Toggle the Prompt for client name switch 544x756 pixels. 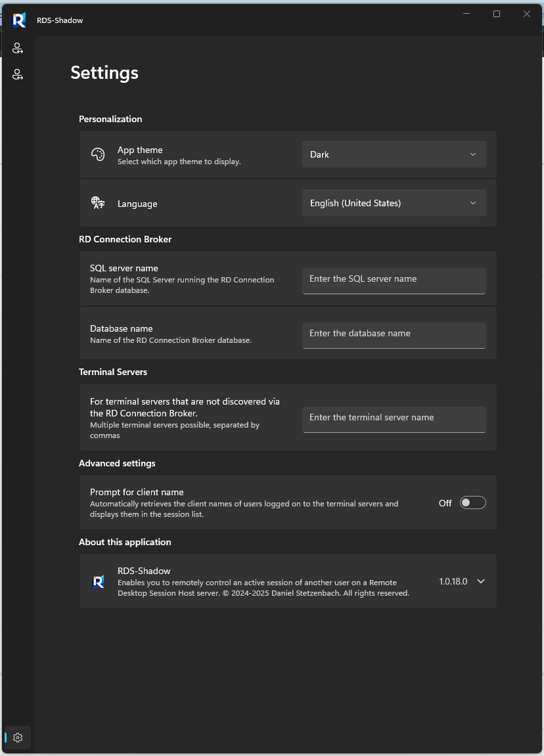(x=472, y=503)
